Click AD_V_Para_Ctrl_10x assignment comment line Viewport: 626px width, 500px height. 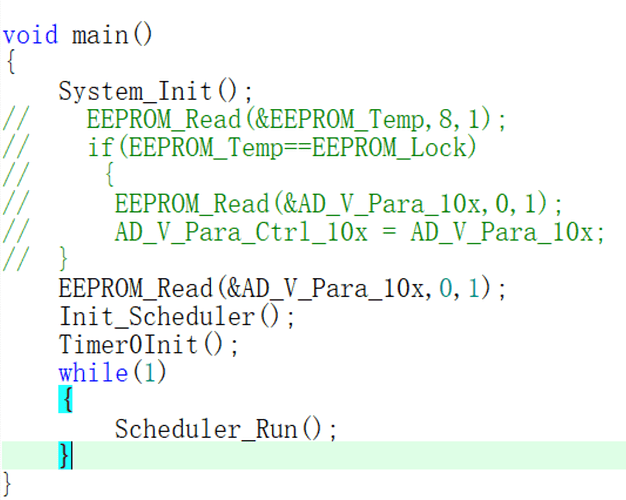click(x=360, y=232)
